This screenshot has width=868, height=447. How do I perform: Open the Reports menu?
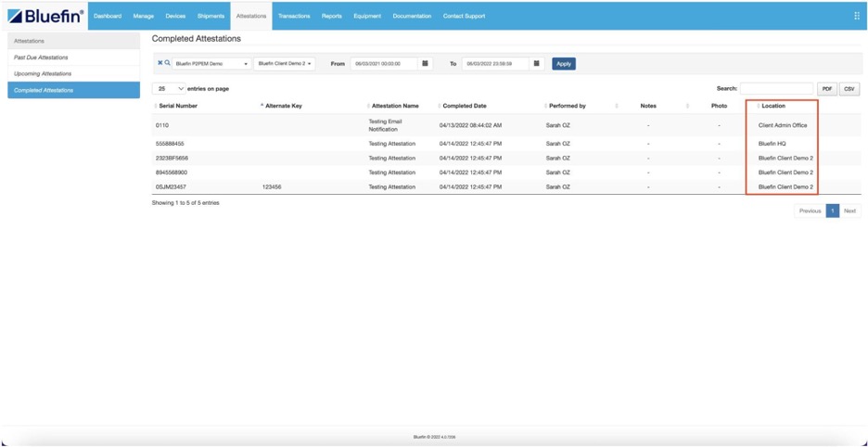(x=332, y=16)
